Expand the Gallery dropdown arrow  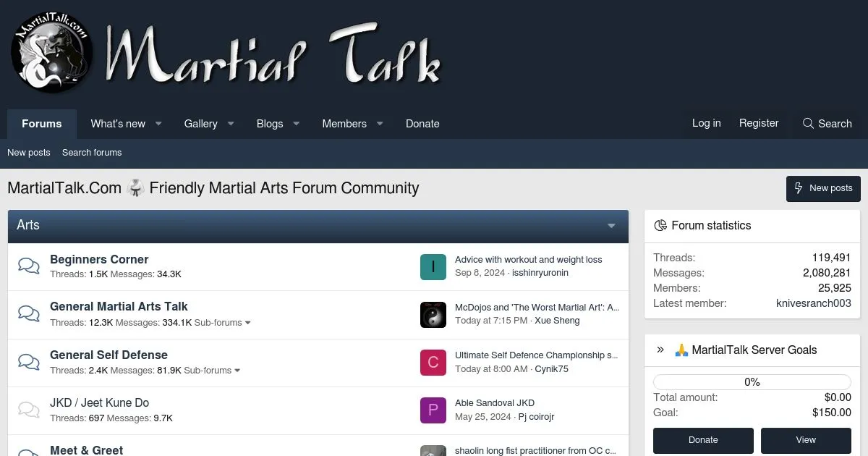click(x=231, y=124)
